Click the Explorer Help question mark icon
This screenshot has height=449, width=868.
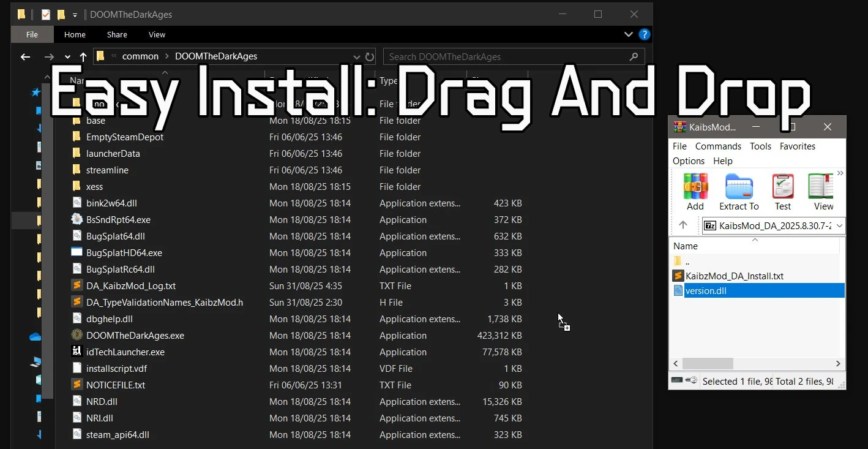644,34
